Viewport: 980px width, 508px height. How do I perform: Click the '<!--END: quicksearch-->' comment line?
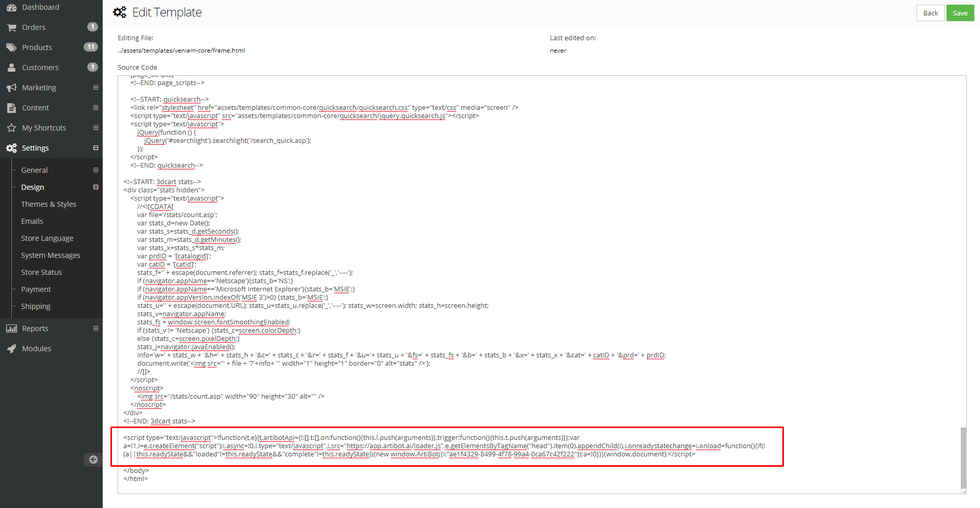pos(167,165)
